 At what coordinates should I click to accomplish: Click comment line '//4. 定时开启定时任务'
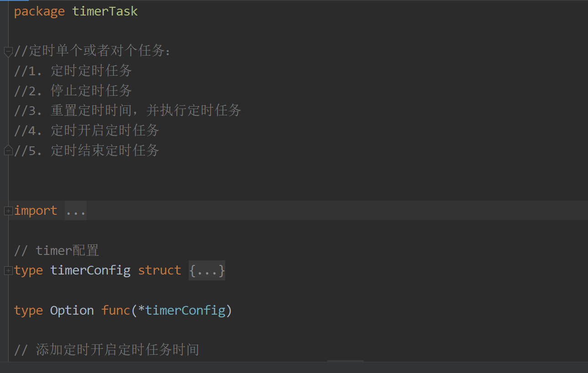pos(87,130)
